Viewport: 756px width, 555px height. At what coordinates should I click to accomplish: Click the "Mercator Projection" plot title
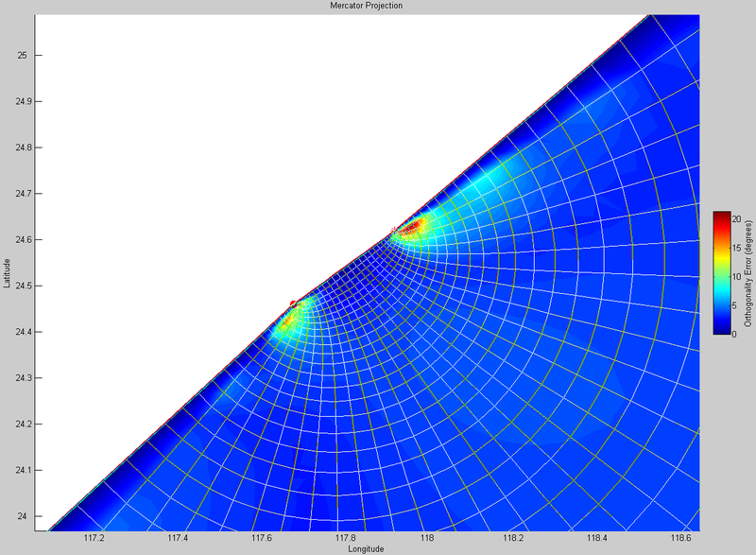pos(366,6)
